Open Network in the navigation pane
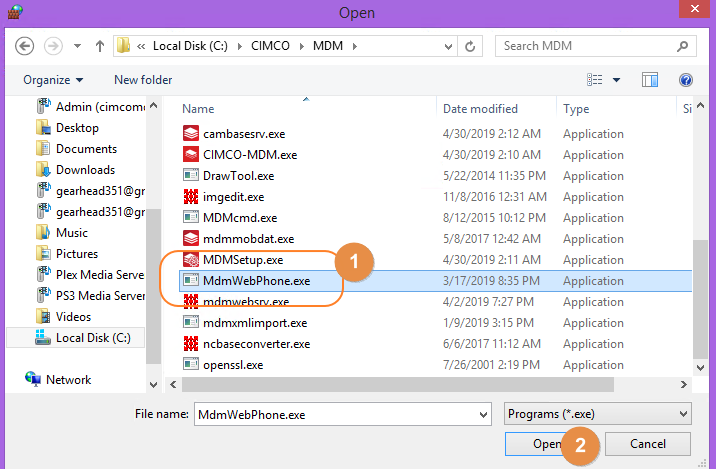The image size is (716, 469). [x=58, y=379]
